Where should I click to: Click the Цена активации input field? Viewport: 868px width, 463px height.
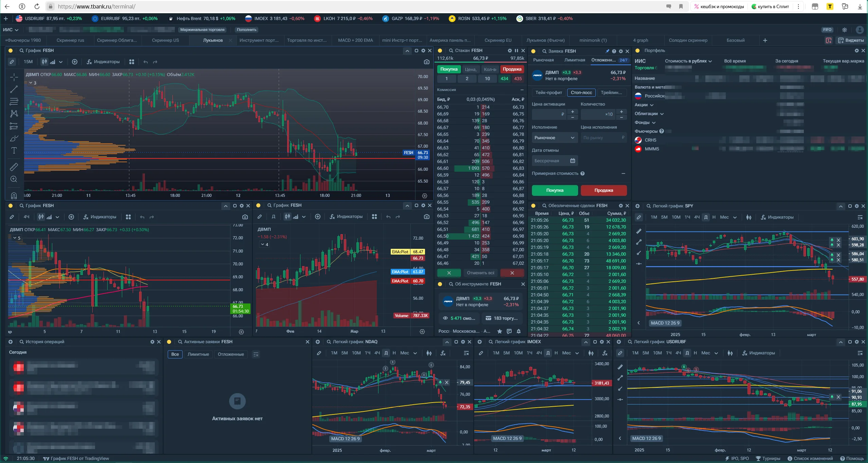pyautogui.click(x=549, y=114)
